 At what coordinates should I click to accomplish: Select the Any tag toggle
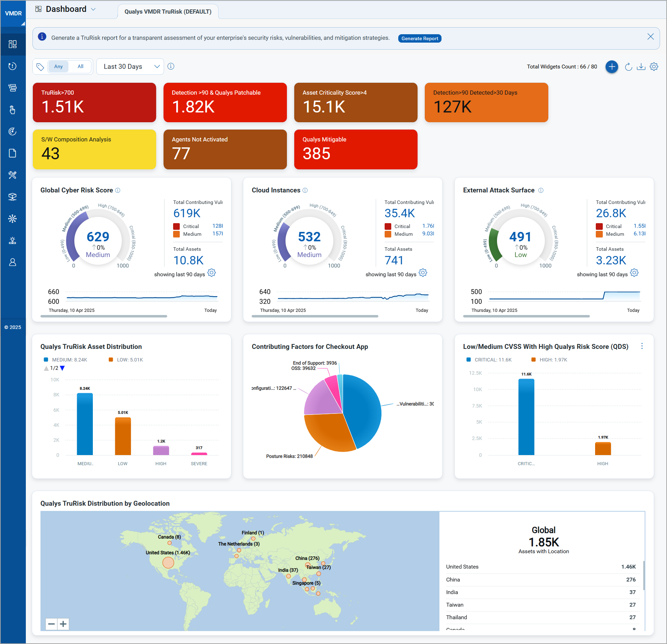58,66
